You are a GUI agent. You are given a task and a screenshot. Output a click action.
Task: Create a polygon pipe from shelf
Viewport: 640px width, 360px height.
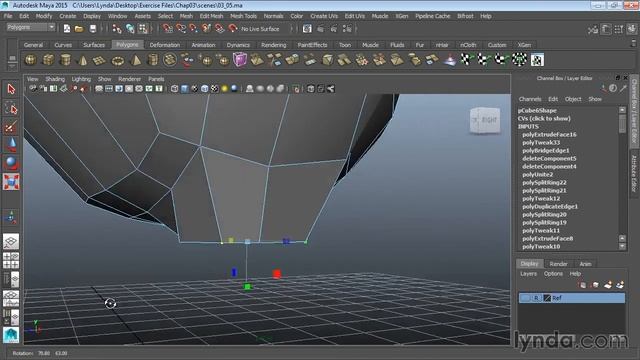coord(153,60)
